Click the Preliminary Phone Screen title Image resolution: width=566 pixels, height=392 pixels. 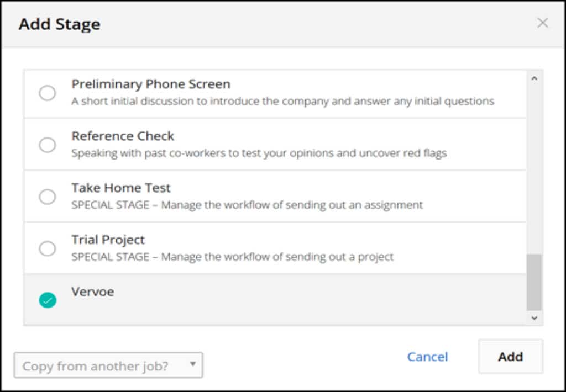tap(151, 84)
